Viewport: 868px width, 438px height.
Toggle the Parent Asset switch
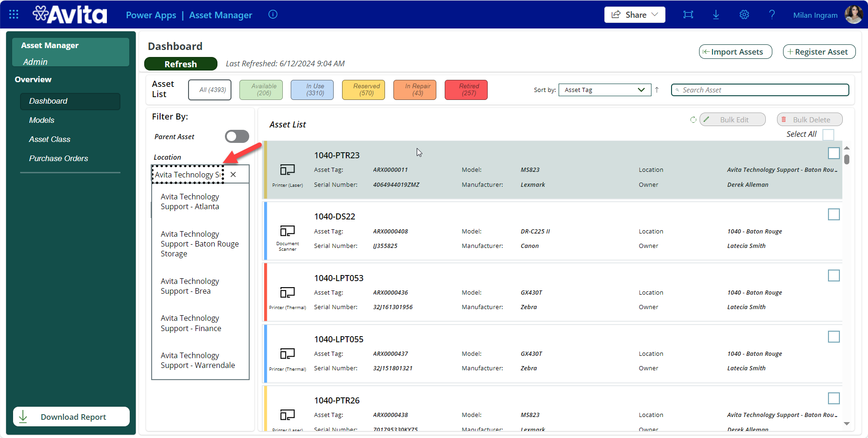(237, 136)
